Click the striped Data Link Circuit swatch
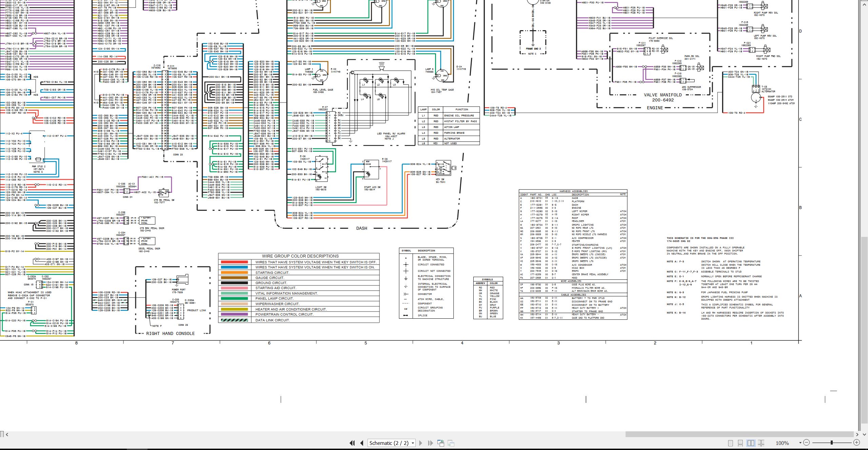 [x=234, y=320]
